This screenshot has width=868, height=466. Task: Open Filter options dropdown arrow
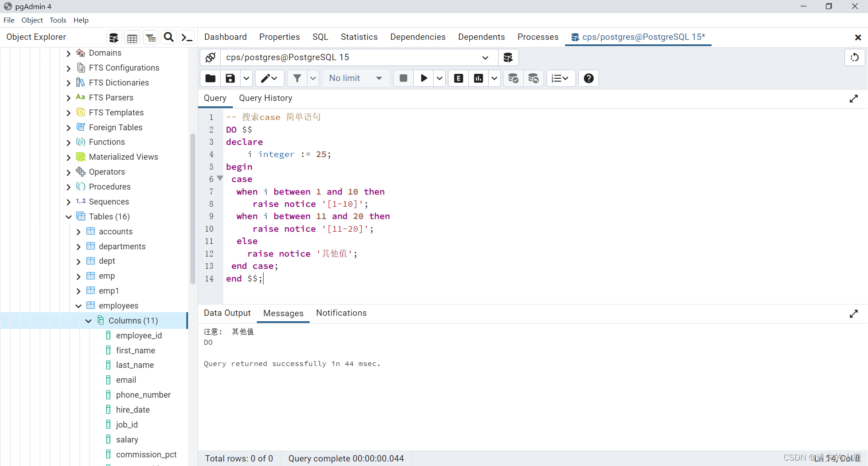click(313, 78)
